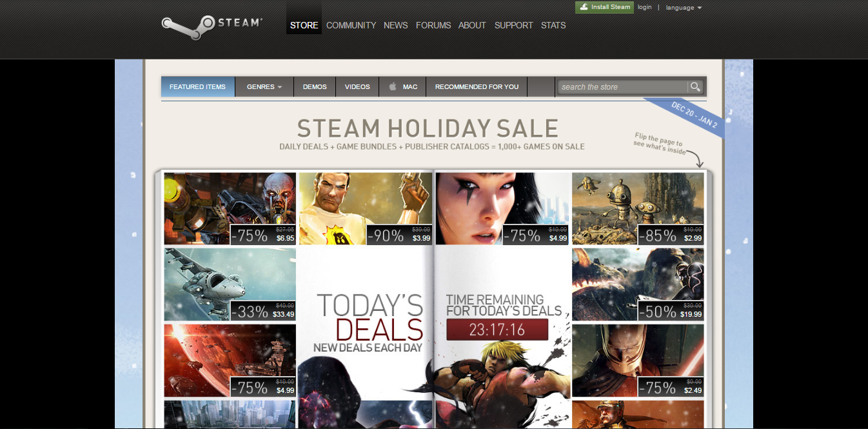Open the About page
The image size is (868, 429).
[472, 25]
